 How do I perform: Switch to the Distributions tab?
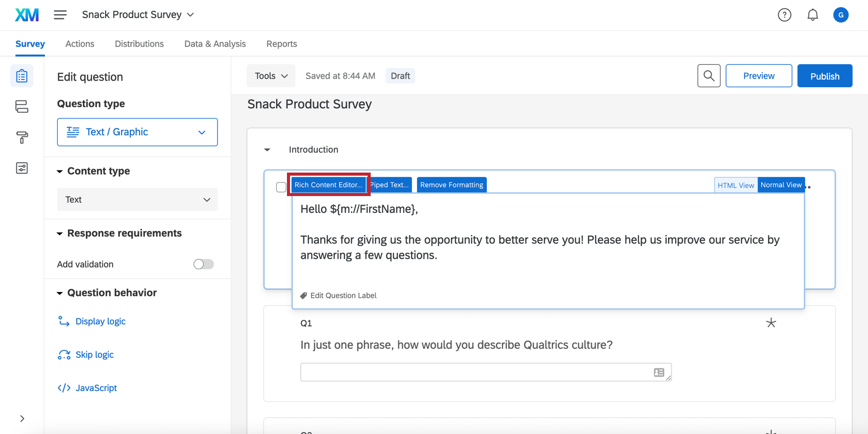click(x=139, y=44)
